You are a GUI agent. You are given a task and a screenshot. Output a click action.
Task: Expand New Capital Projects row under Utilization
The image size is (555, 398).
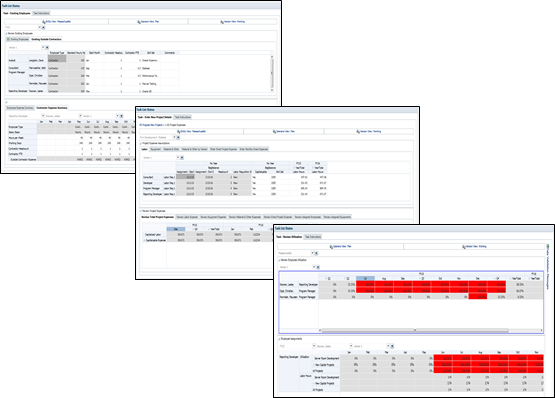[x=314, y=365]
